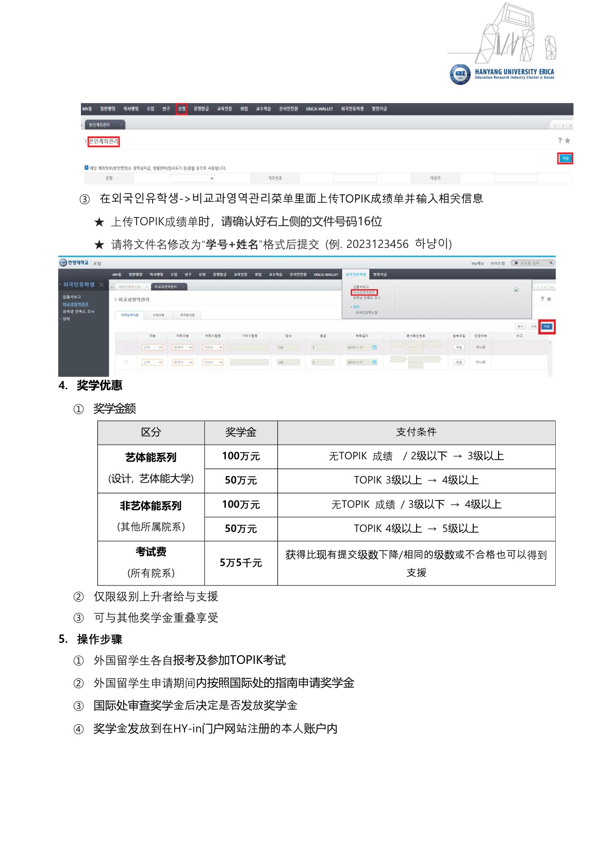Click the 계좌번호 account number input field

tap(355, 178)
